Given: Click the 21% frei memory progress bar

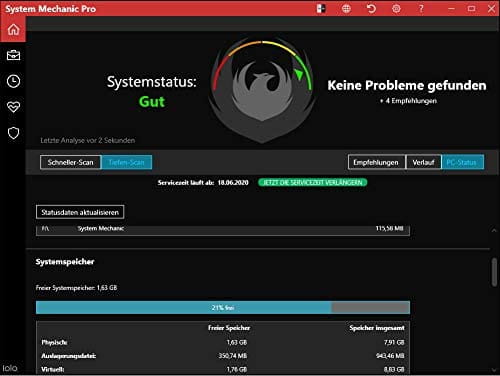Looking at the screenshot, I should [x=223, y=307].
